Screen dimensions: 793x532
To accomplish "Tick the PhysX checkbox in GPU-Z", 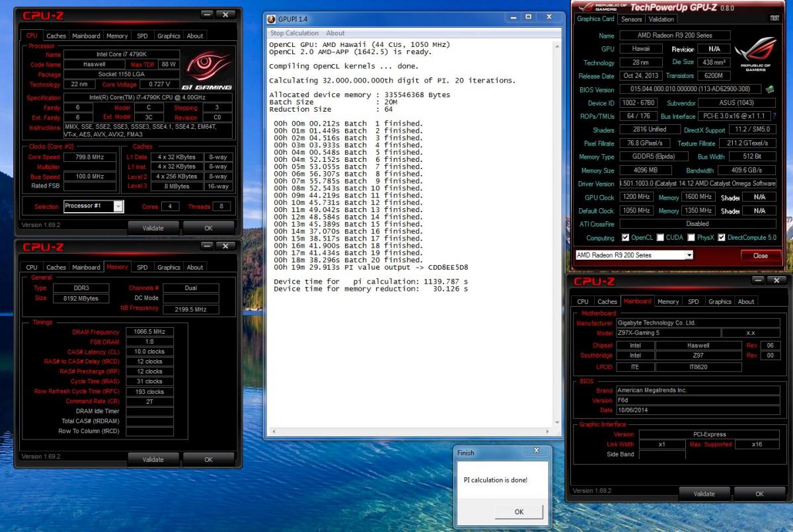I will tap(691, 238).
